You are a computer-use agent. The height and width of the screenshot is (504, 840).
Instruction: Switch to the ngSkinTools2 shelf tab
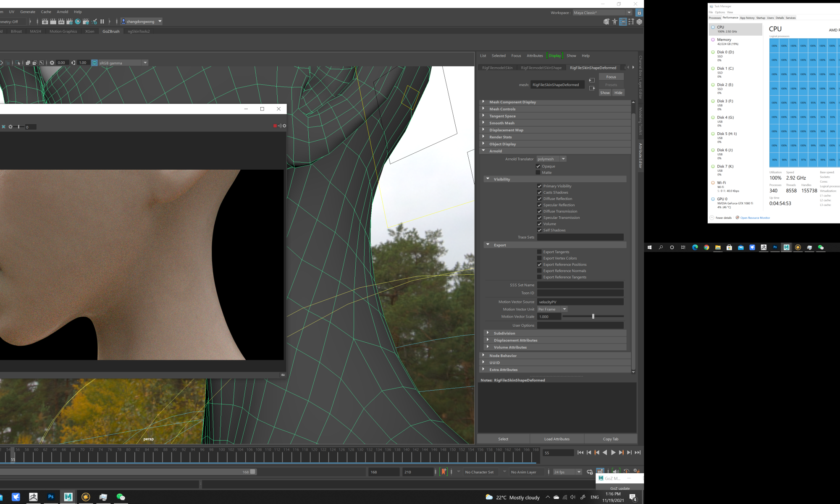click(139, 31)
